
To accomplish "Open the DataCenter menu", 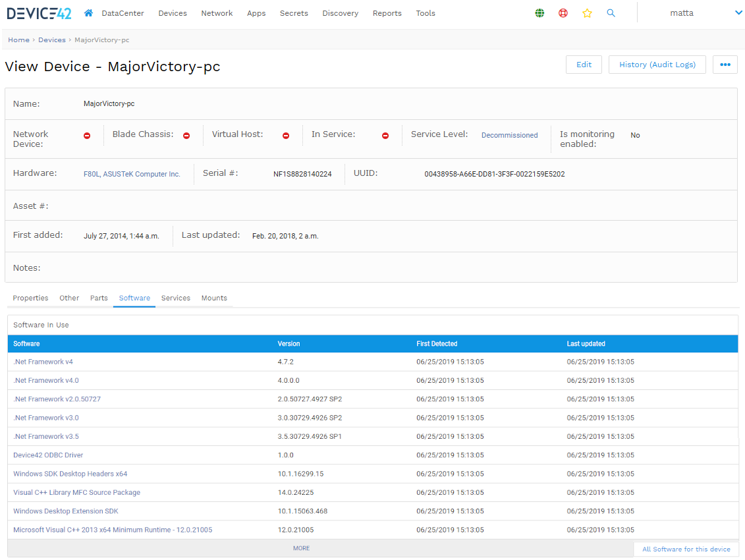I will [x=123, y=13].
